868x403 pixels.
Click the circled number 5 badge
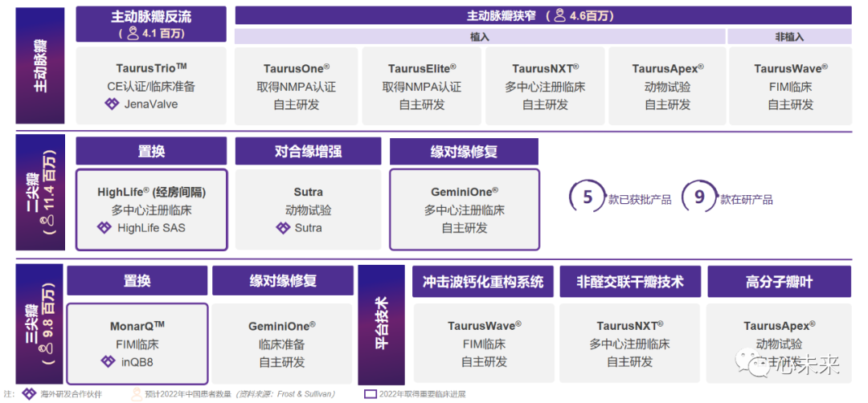pos(588,198)
